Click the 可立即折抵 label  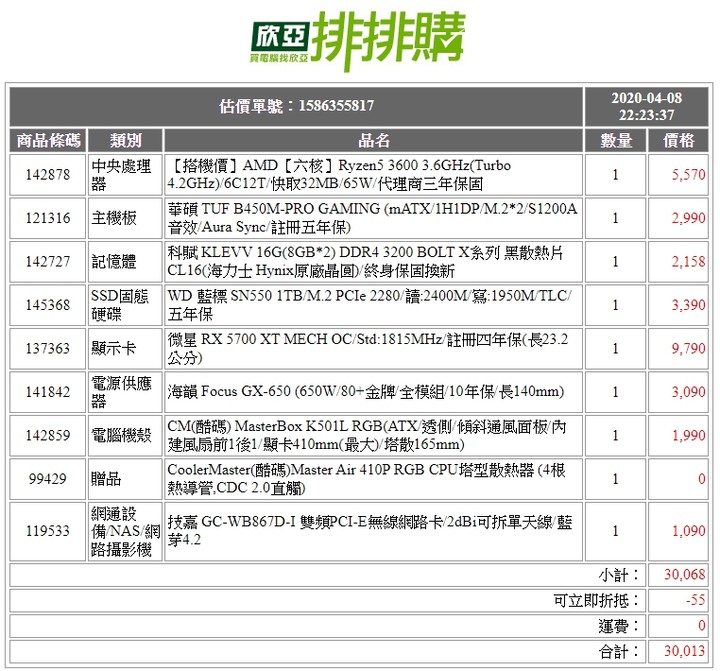596,600
